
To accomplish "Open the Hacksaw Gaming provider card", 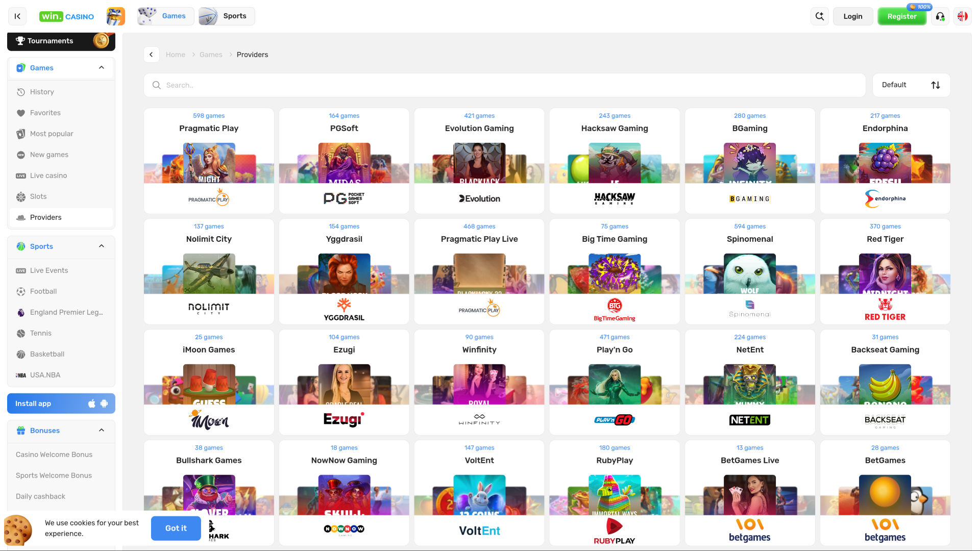I will click(x=615, y=161).
